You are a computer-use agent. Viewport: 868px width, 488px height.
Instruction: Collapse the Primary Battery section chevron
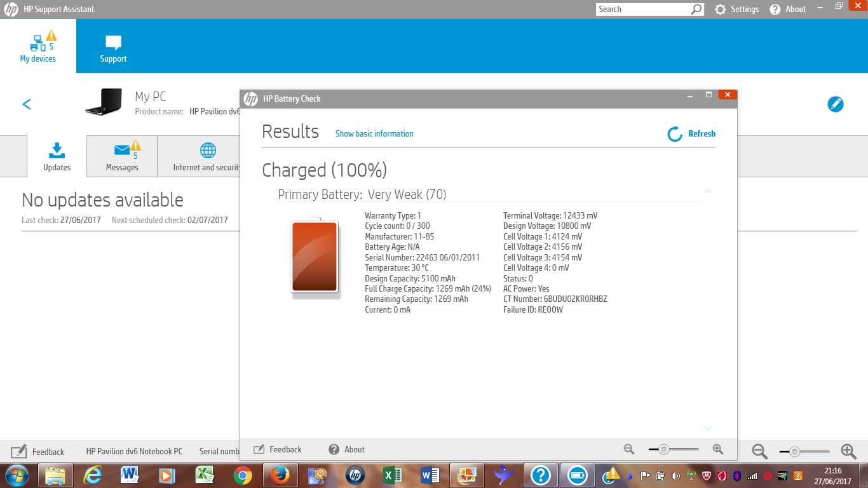(x=708, y=191)
